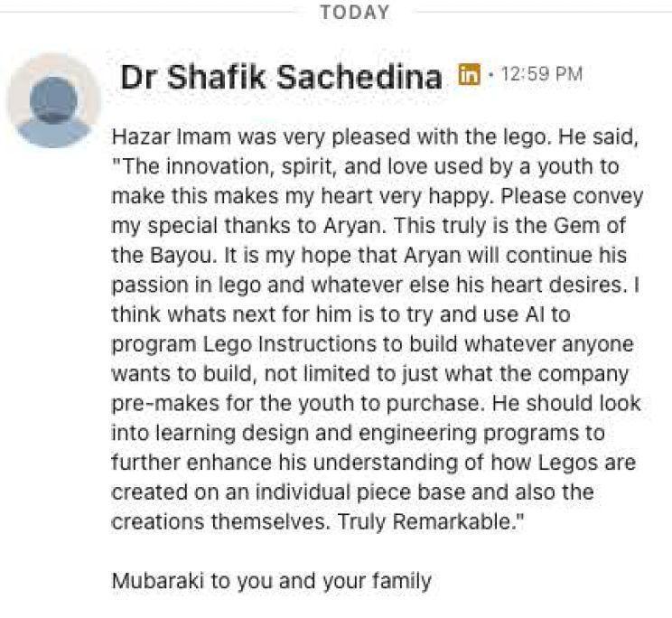Image resolution: width=672 pixels, height=618 pixels.
Task: Open Dr Shafik Sachedina's profile avatar
Action: click(x=53, y=100)
